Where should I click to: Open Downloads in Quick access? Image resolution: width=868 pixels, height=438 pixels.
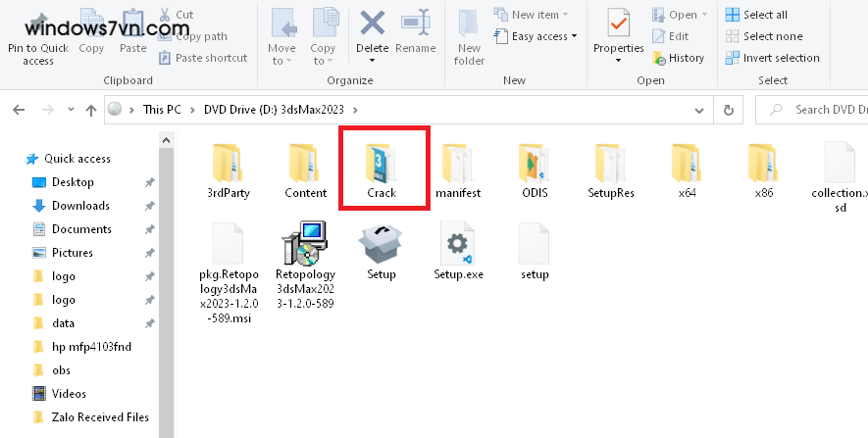[80, 206]
